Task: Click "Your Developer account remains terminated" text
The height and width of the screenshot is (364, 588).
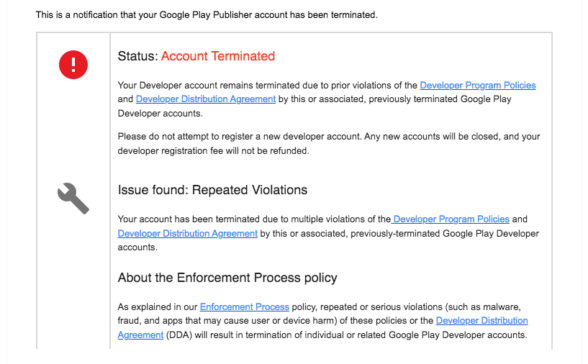Action: click(209, 85)
